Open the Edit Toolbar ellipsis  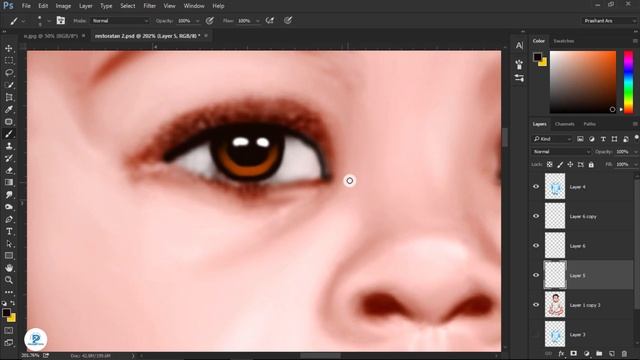click(x=9, y=292)
